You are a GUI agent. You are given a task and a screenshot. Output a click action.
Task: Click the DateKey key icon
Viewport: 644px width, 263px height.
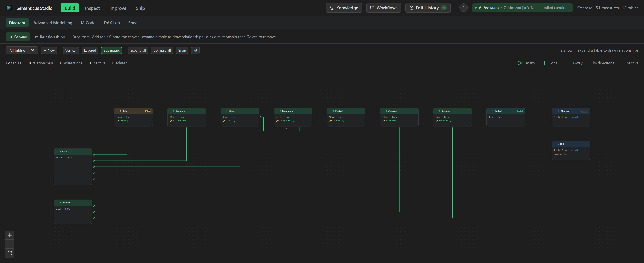coord(118,121)
